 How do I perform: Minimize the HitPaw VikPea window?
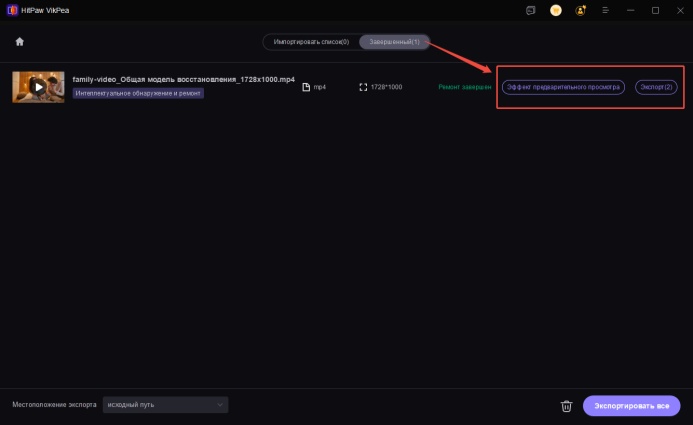coord(631,10)
